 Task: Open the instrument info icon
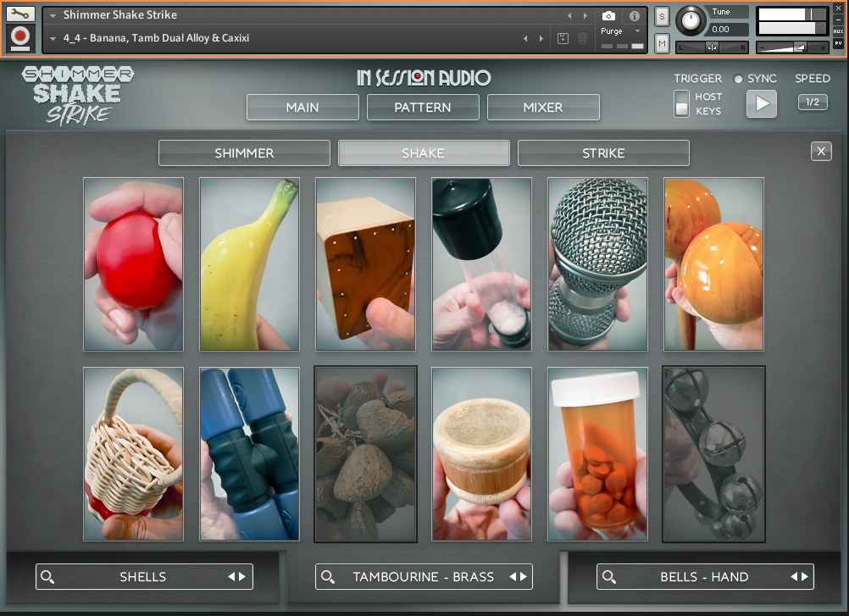[635, 16]
